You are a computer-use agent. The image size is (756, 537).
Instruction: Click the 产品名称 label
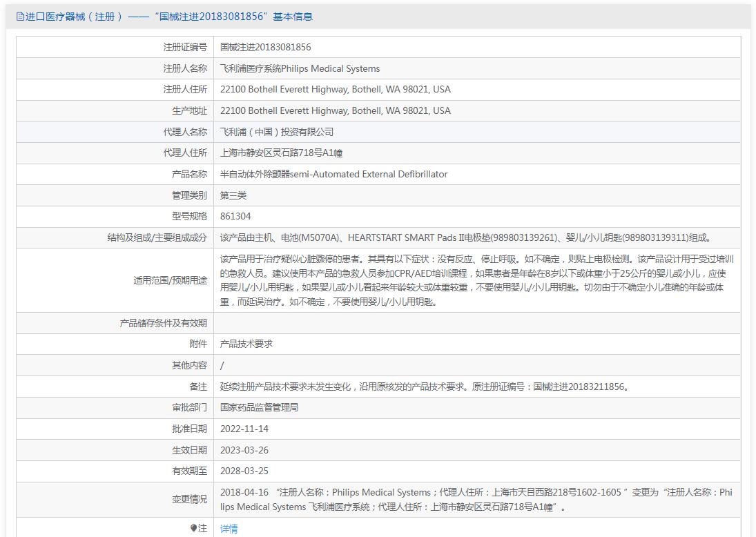(x=189, y=174)
